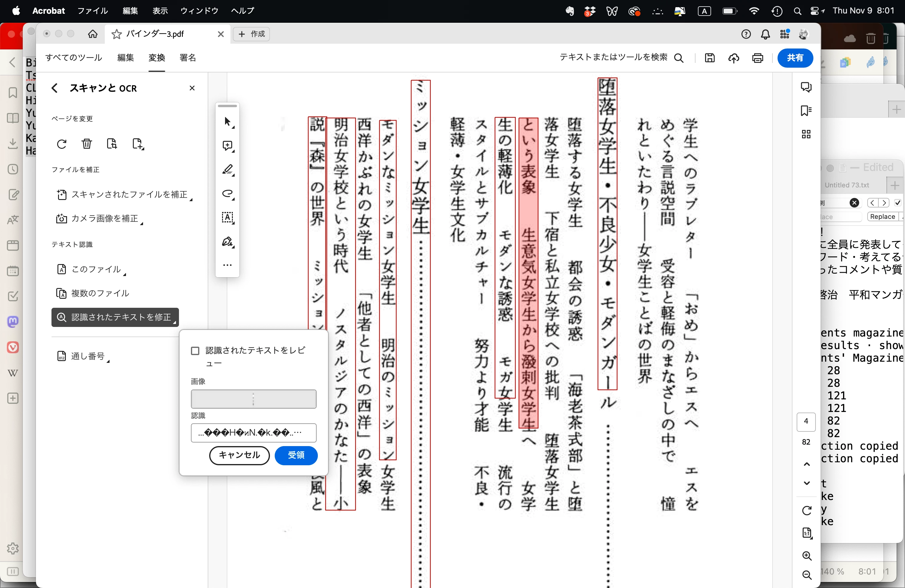The height and width of the screenshot is (588, 905).
Task: Select the arrow selection tool
Action: (227, 122)
